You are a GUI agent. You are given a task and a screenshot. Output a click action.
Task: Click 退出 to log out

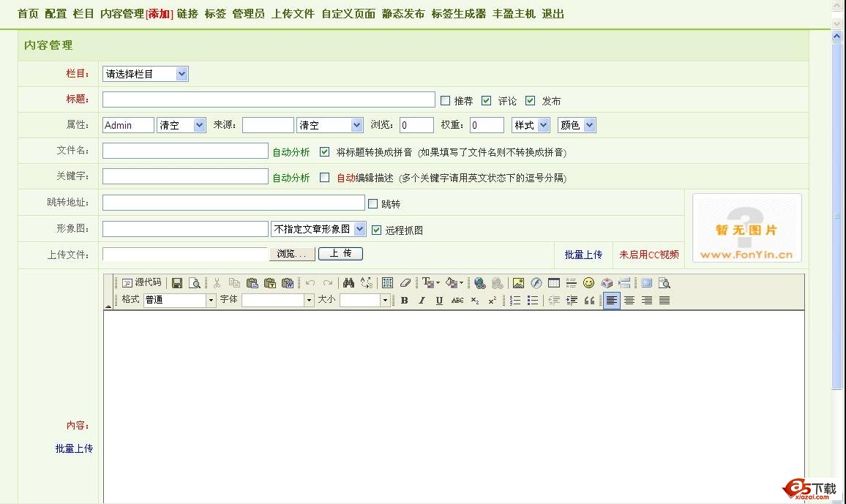553,14
